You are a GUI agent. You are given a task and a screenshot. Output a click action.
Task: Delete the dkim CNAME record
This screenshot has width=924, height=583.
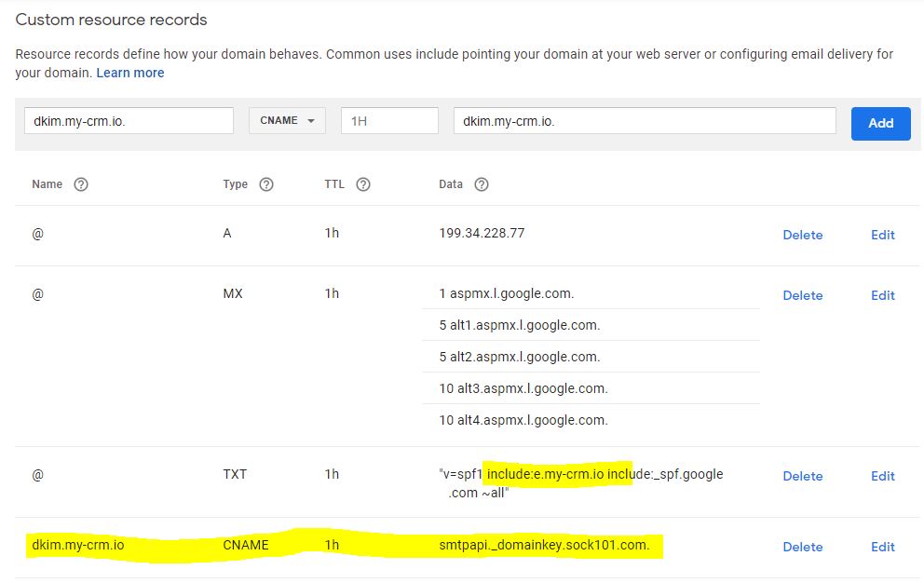[803, 547]
